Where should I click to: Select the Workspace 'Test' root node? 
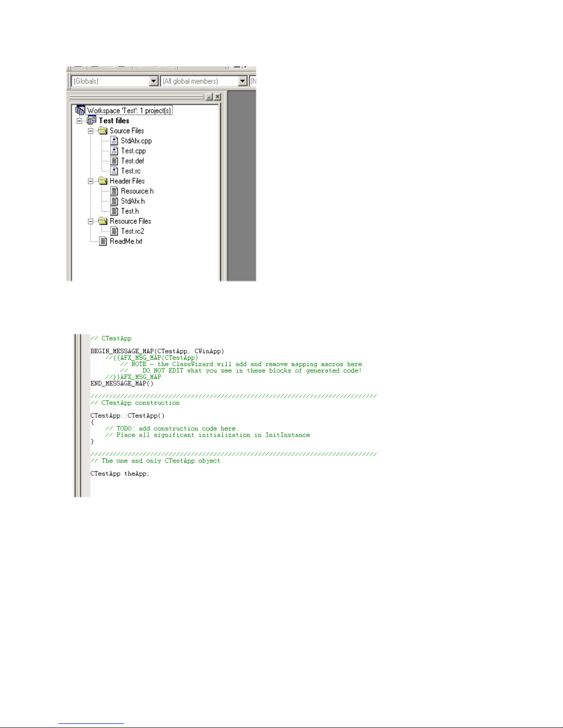point(130,111)
